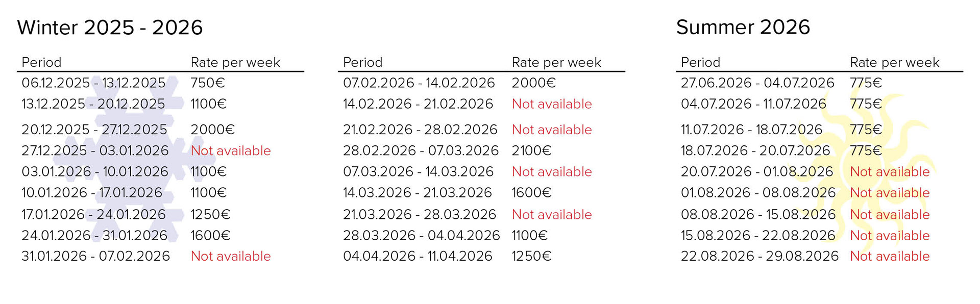The image size is (980, 304).
Task: Click "Rate per week" header in Summer table
Action: tap(894, 63)
